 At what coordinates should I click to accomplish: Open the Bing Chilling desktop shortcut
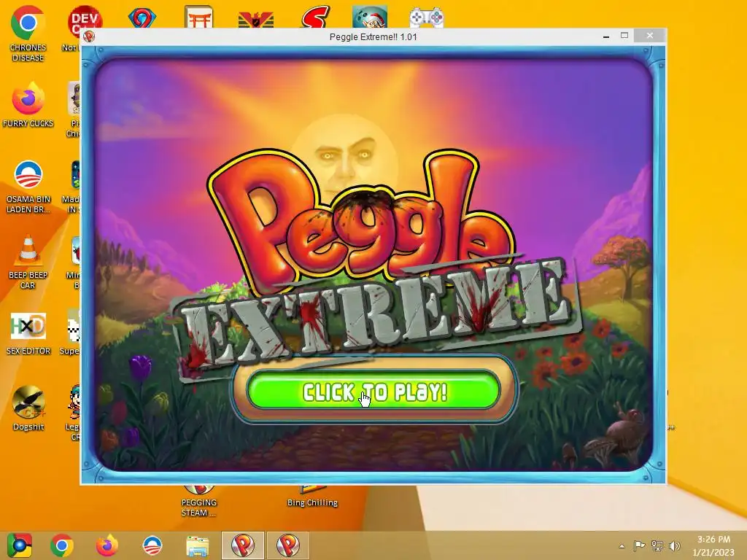tap(312, 497)
